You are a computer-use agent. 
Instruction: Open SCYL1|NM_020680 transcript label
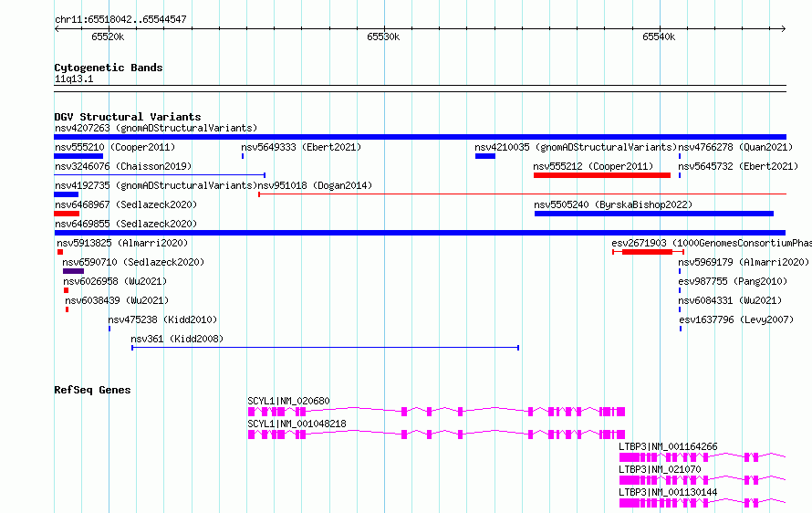(x=288, y=401)
